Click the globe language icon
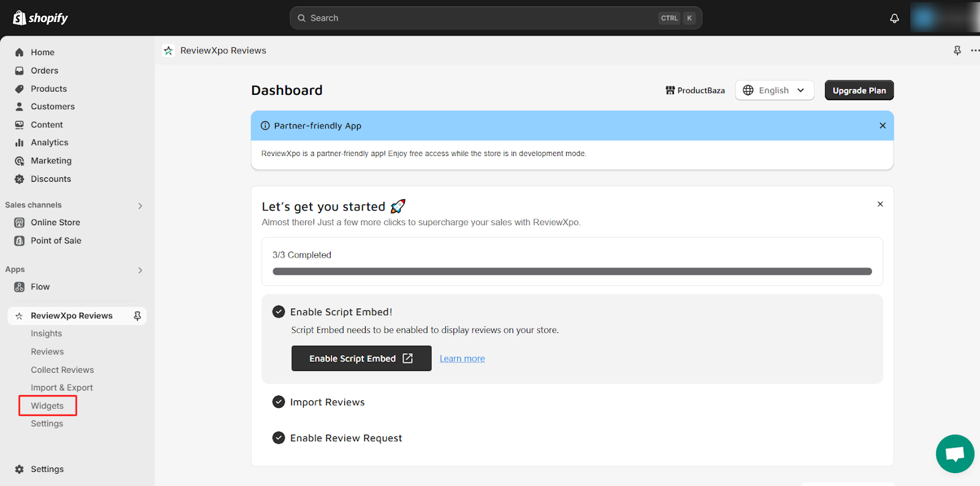The height and width of the screenshot is (486, 980). pos(748,90)
